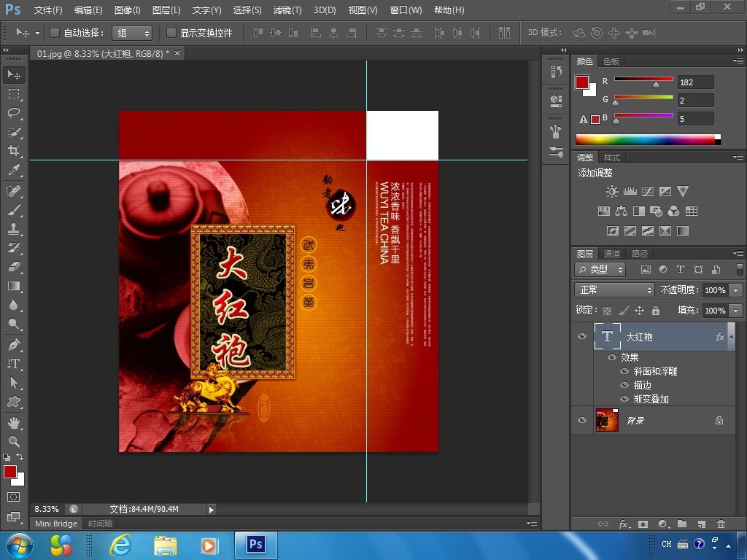Open the 不透明度 slider dropdown arrow
This screenshot has width=747, height=560.
point(736,289)
